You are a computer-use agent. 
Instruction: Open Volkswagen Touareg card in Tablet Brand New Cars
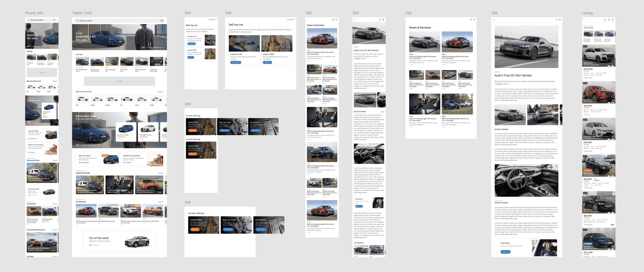(x=148, y=132)
